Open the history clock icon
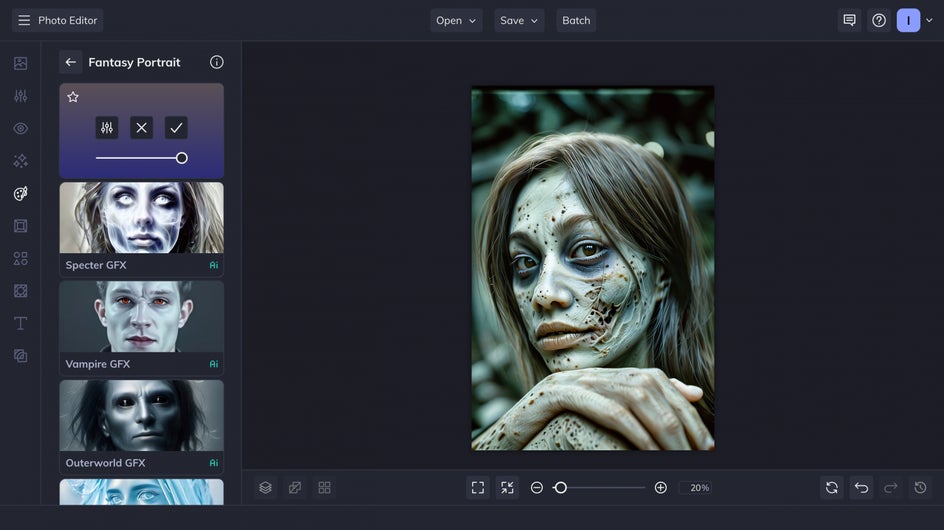944x530 pixels. [921, 488]
